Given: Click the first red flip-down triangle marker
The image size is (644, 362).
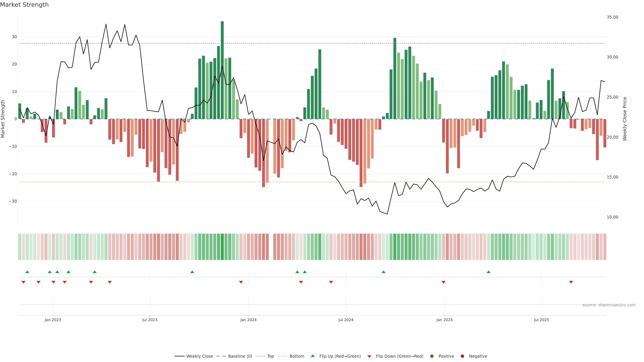Looking at the screenshot, I should [23, 282].
